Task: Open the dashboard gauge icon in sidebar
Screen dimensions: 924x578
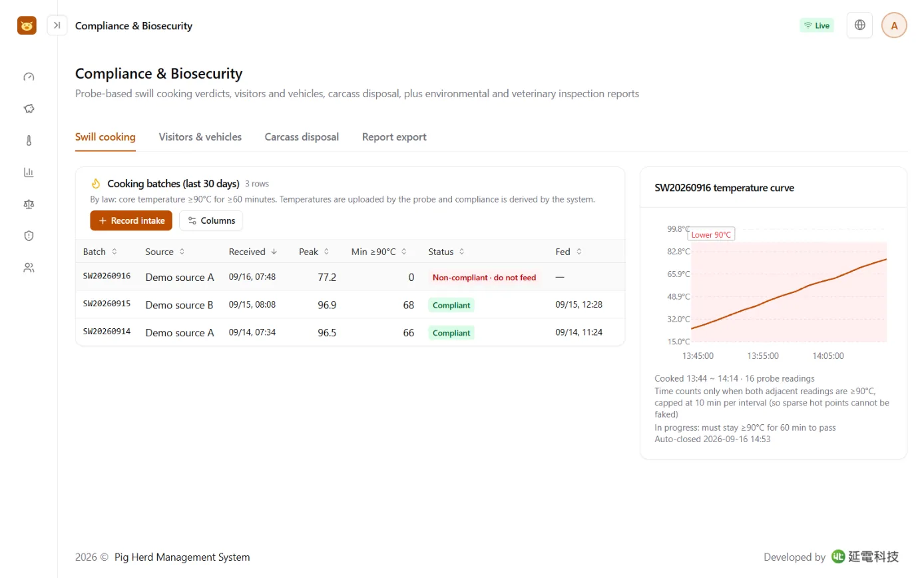Action: tap(29, 77)
